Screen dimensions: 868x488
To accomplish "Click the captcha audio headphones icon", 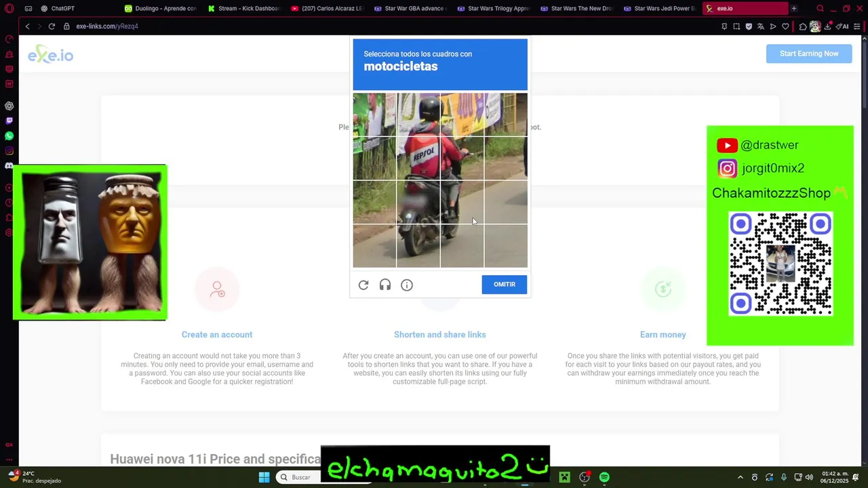I will click(x=385, y=285).
